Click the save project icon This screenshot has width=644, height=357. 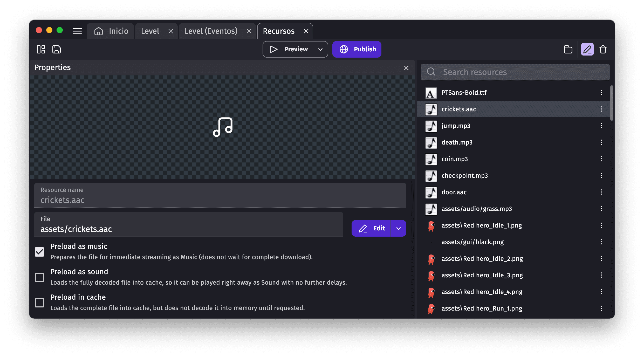point(56,49)
